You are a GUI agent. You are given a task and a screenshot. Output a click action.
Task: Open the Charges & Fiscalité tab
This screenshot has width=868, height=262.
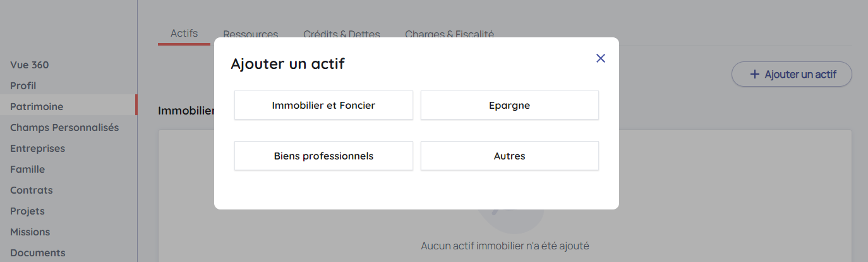coord(449,34)
